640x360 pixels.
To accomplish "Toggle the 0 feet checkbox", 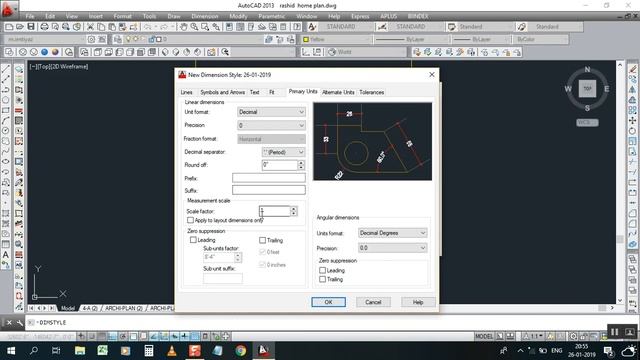I will (x=262, y=252).
